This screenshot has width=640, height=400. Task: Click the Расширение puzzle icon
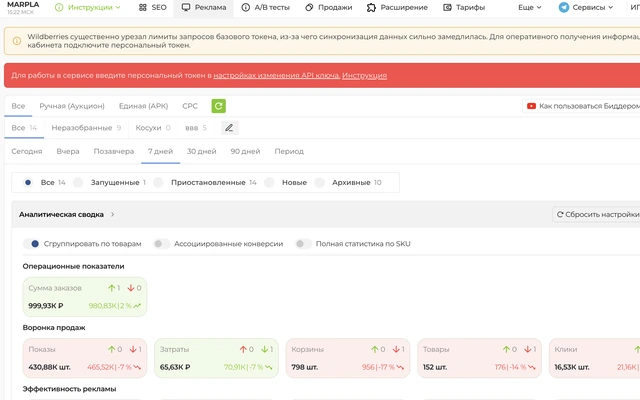point(371,7)
